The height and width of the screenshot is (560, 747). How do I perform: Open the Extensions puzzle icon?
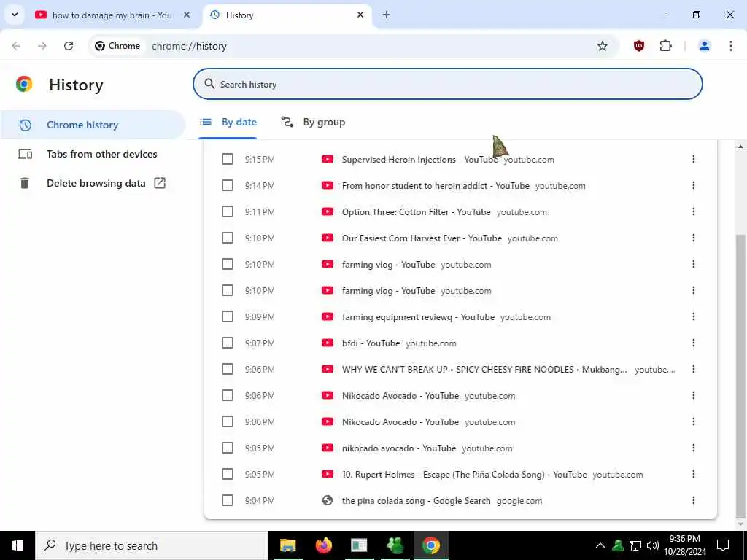pos(665,46)
